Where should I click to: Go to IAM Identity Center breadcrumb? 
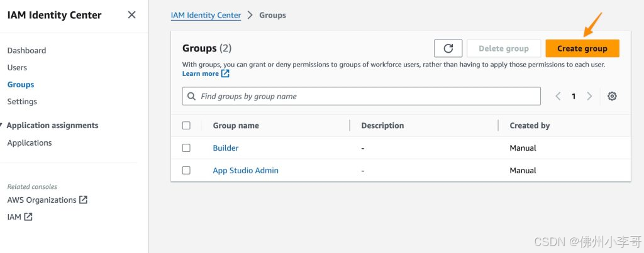(x=206, y=15)
